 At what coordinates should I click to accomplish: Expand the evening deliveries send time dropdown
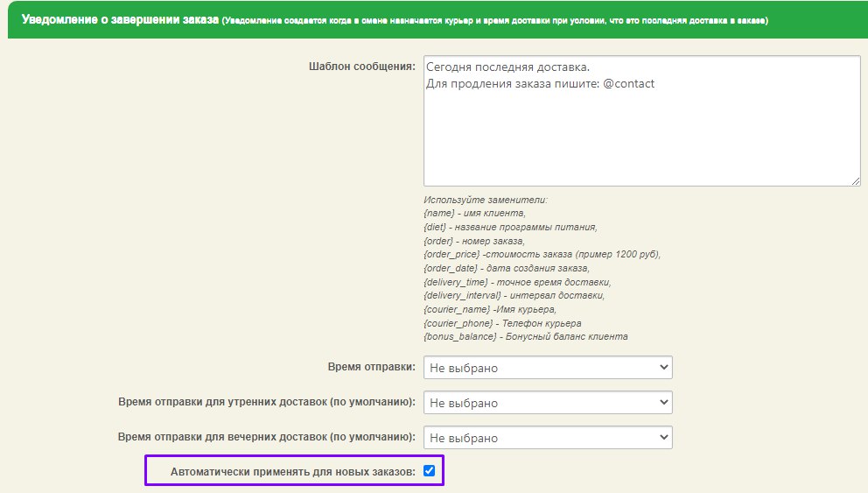(x=548, y=437)
